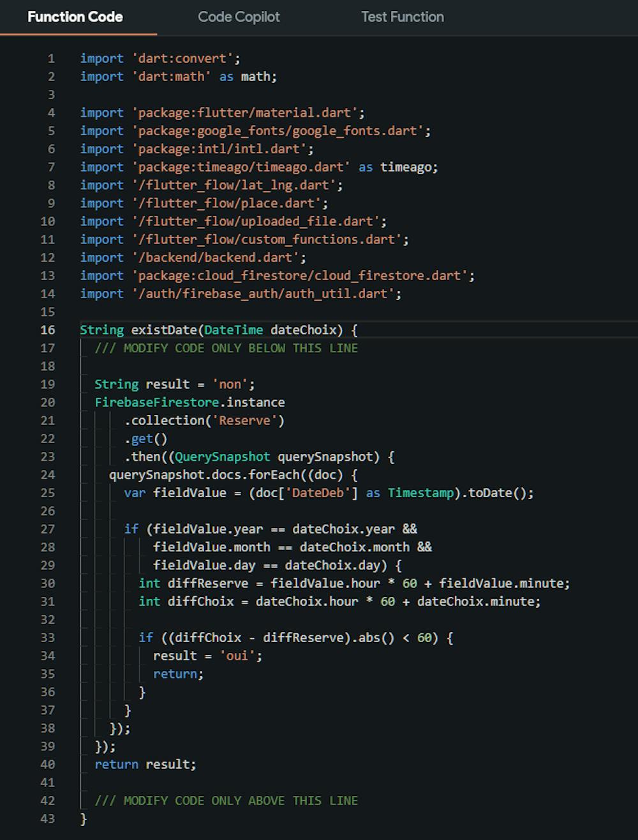Click the return result; statement
Screen dimensions: 638x840
pyautogui.click(x=145, y=764)
